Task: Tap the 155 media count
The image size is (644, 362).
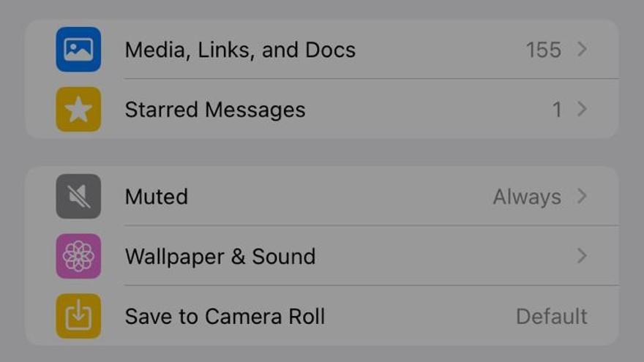Action: 543,50
